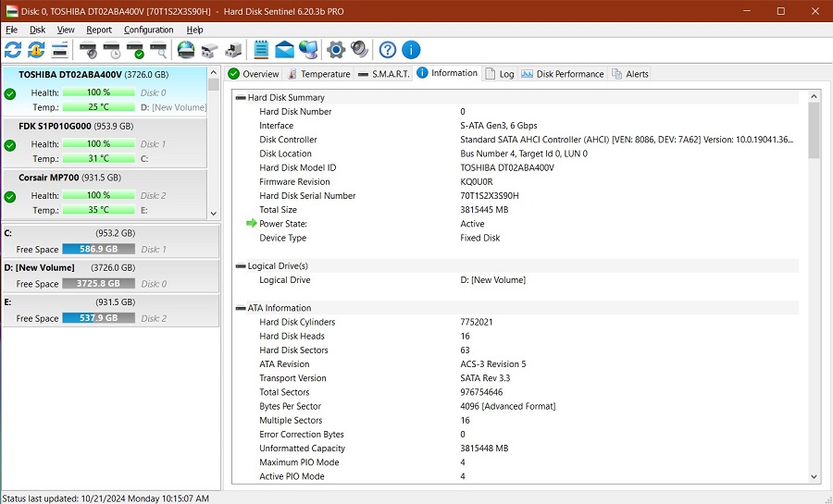Open the View menu
Screen dimensions: 833x504
point(66,30)
